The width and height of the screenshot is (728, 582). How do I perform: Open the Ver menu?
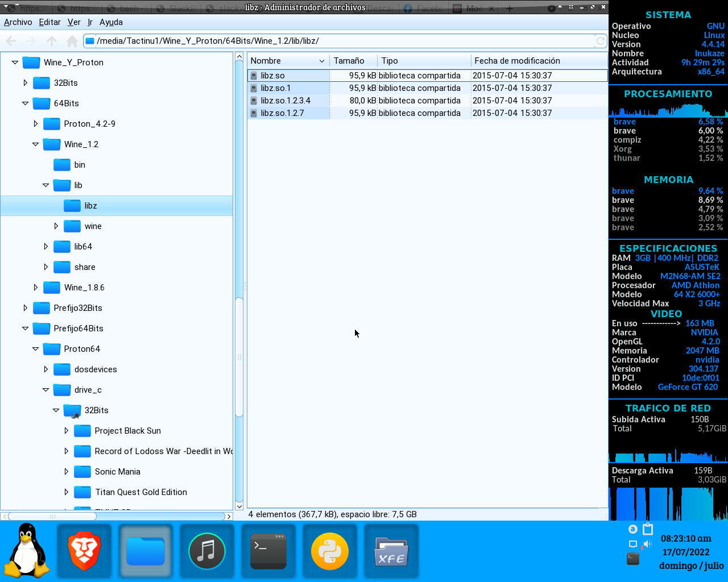[x=74, y=22]
